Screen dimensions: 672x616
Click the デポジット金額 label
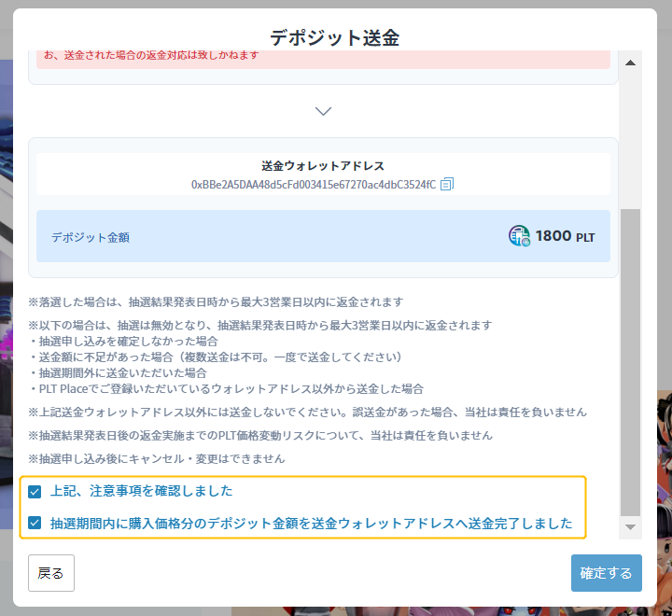(x=91, y=237)
